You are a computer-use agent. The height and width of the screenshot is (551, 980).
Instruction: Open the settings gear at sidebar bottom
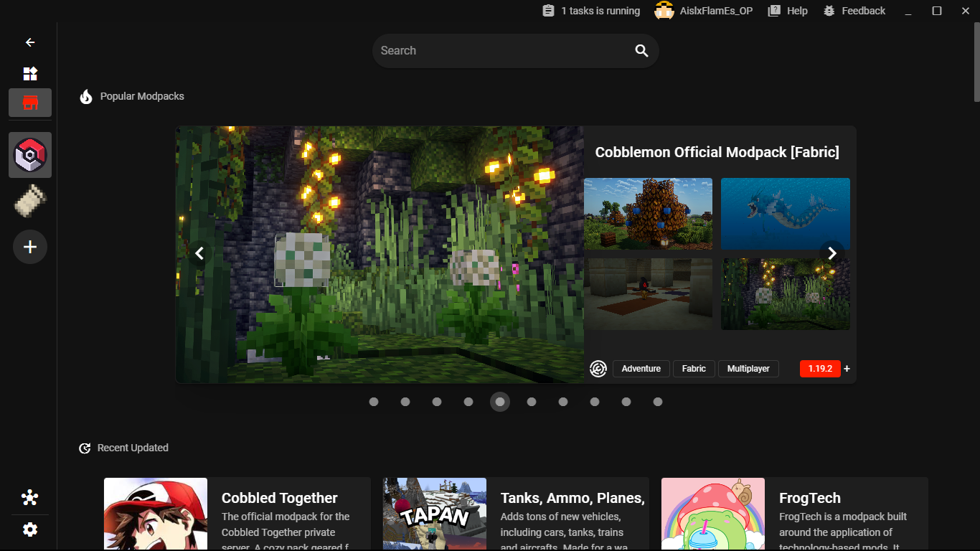point(30,529)
